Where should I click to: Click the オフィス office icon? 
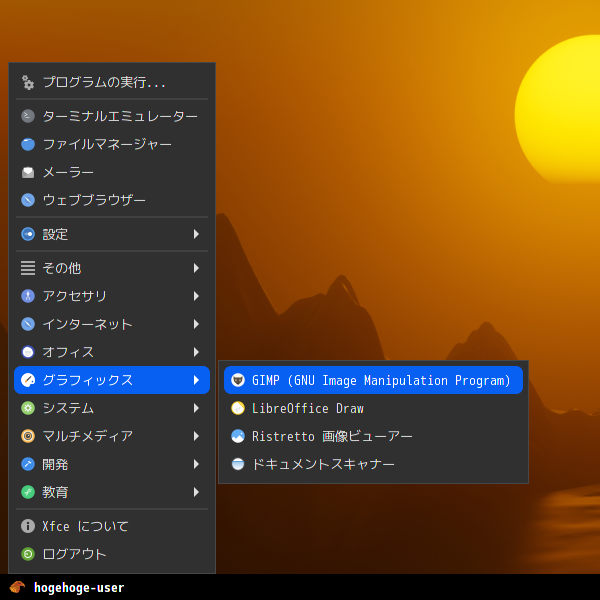[28, 352]
